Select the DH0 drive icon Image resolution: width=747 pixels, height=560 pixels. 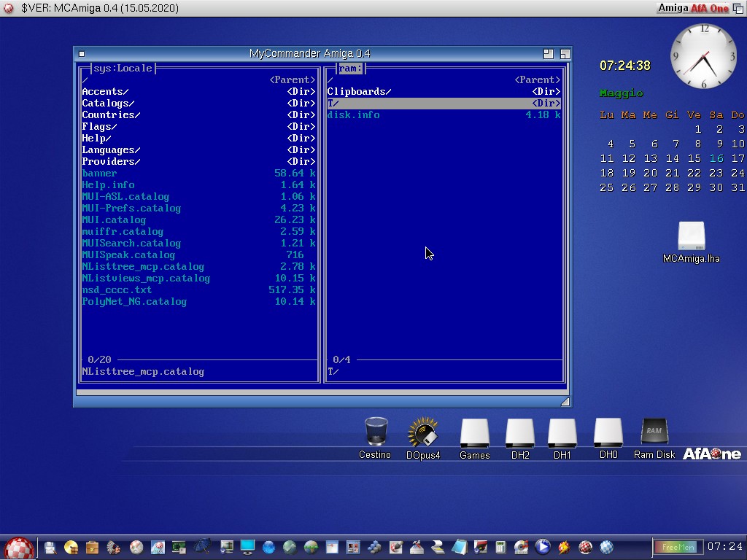608,433
